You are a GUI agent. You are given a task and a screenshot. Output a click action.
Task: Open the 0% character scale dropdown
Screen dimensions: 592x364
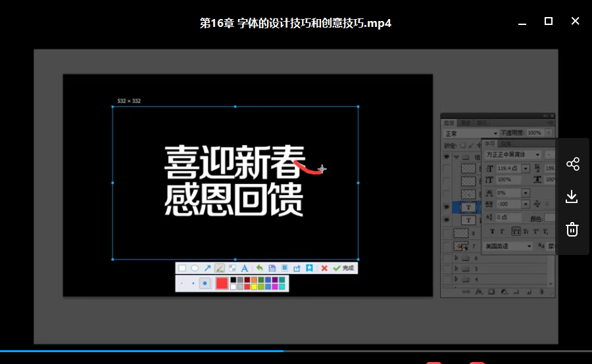(526, 193)
